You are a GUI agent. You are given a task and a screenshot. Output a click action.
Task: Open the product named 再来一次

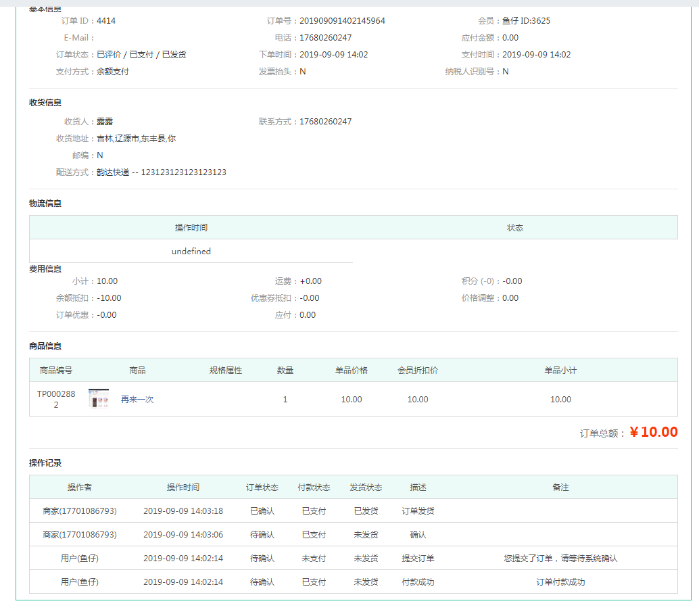(137, 400)
